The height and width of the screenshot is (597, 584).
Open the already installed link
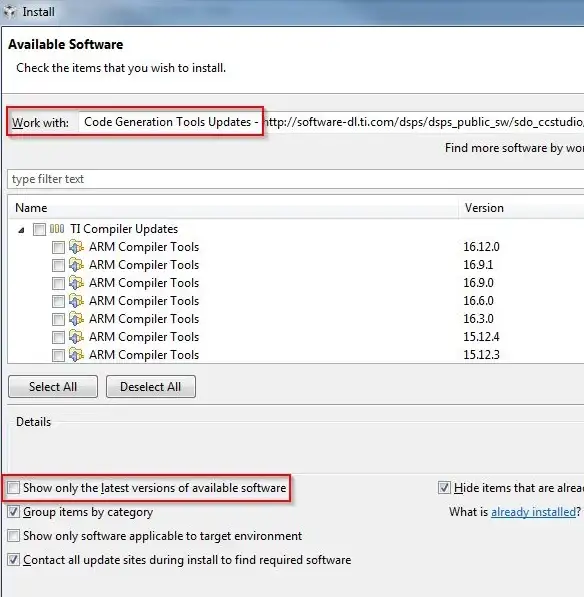[x=533, y=512]
